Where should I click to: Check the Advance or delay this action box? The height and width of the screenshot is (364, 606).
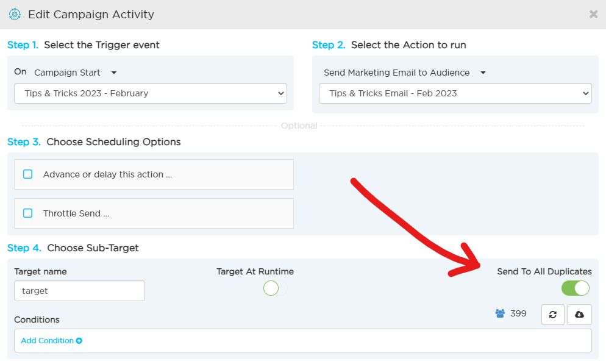(x=28, y=174)
